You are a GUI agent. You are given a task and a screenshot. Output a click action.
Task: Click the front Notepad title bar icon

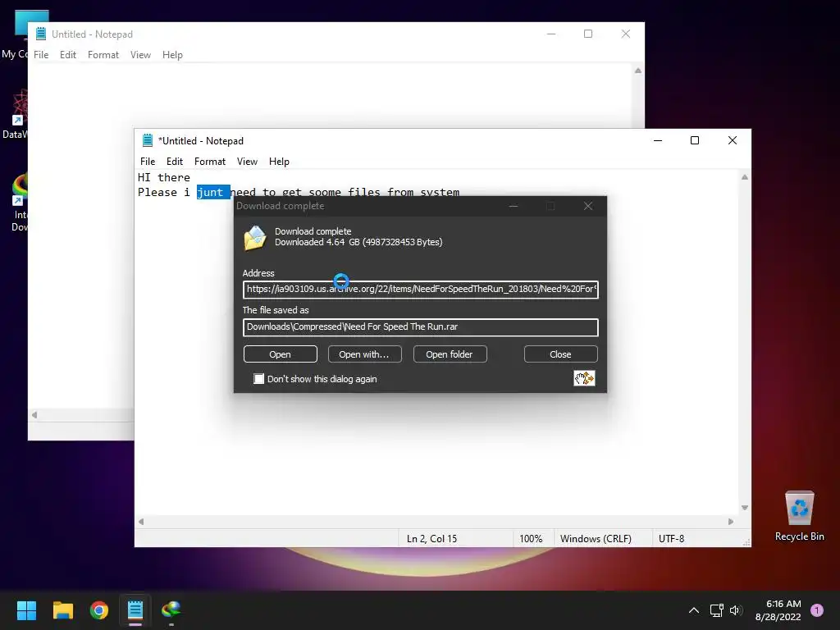point(148,140)
